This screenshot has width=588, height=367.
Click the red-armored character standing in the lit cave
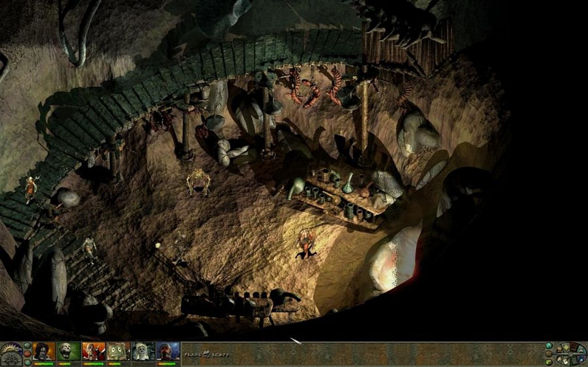pos(306,244)
